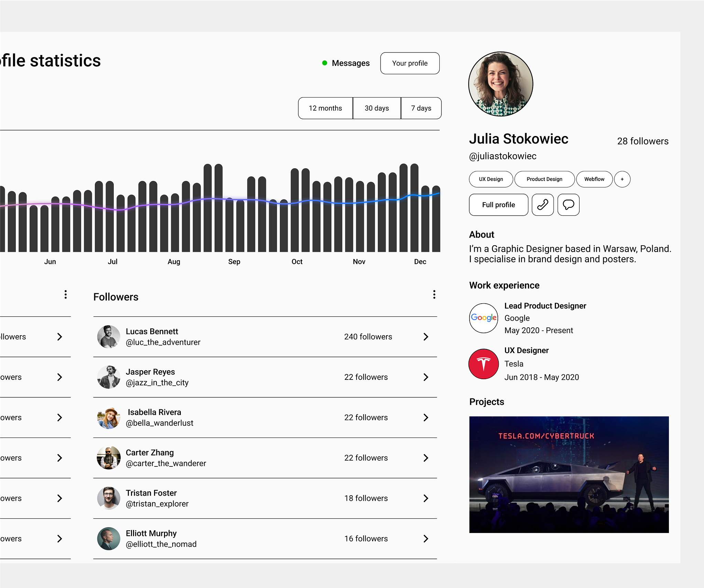Open the chat bubble message icon
Screen dimensions: 704x588
[x=568, y=205]
